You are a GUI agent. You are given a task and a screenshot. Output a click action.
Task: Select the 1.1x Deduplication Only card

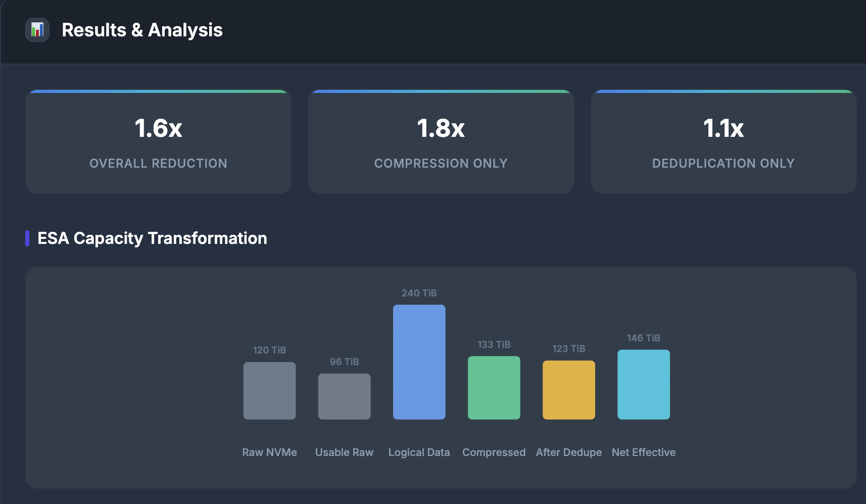(x=723, y=142)
